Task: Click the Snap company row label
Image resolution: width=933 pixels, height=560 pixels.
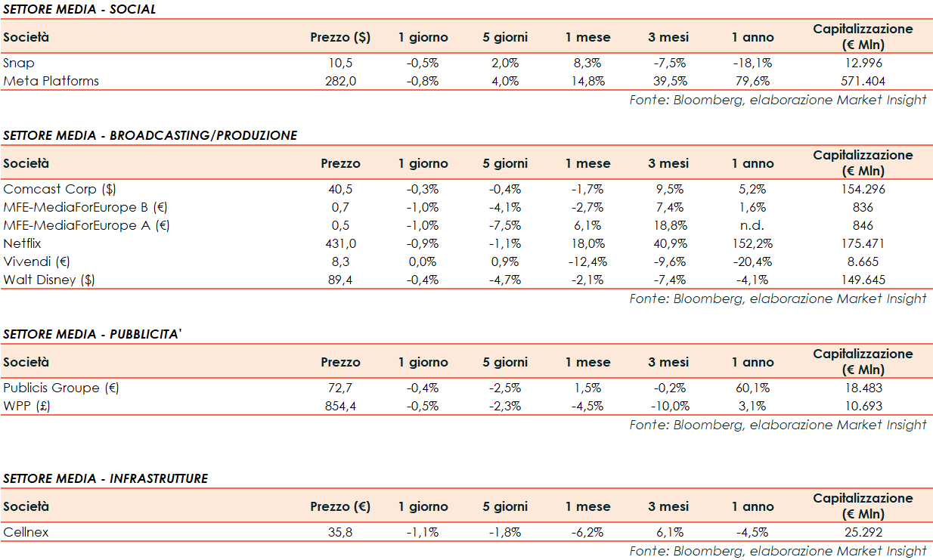Action: 19,63
